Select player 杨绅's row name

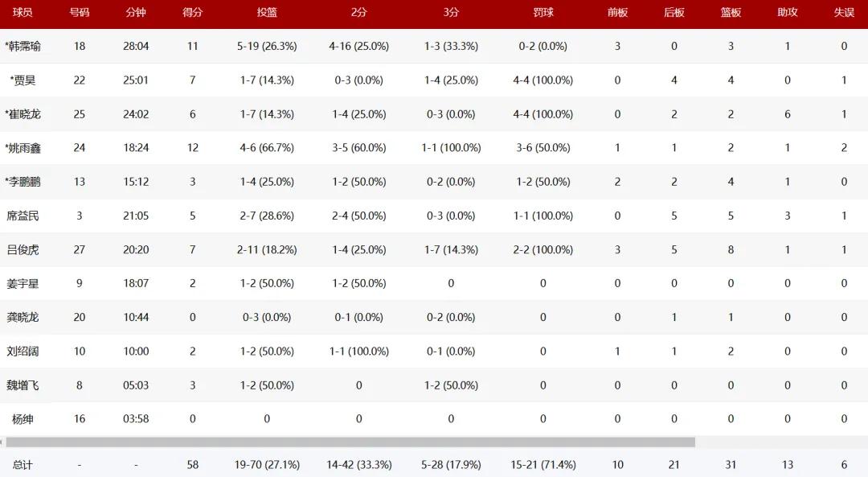pyautogui.click(x=23, y=419)
